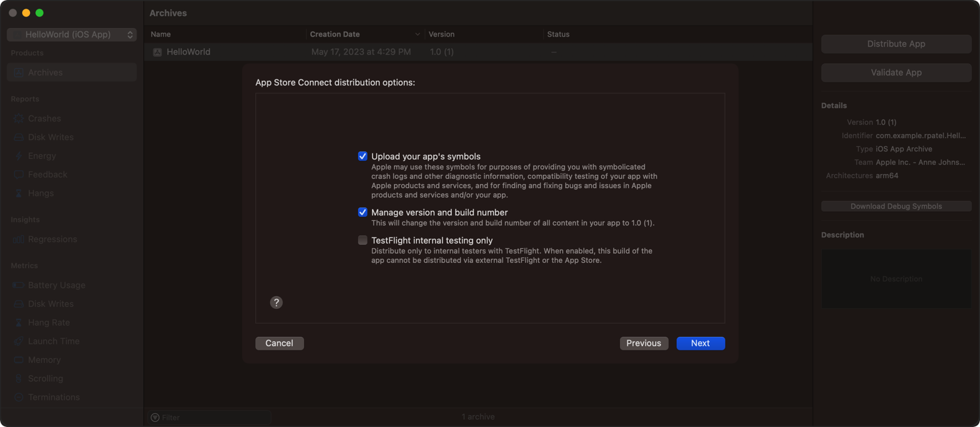Go back with the Previous button
The height and width of the screenshot is (427, 980).
pyautogui.click(x=644, y=343)
